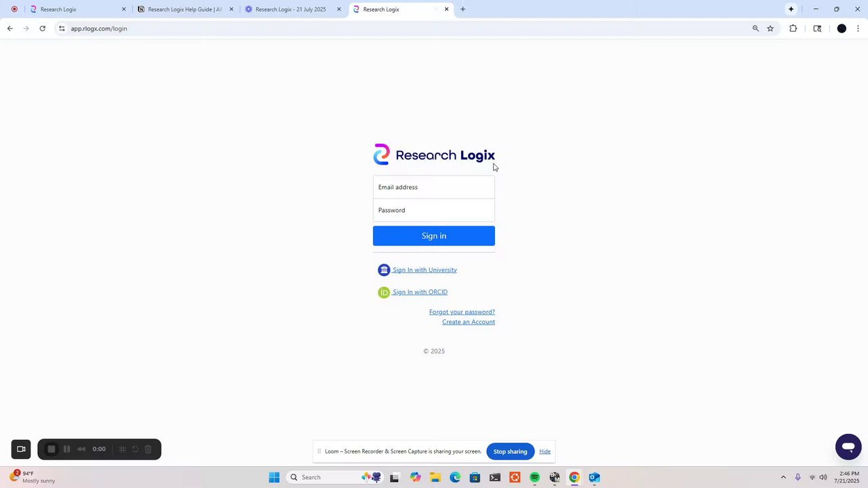Reload the current page
The image size is (868, 488).
42,28
